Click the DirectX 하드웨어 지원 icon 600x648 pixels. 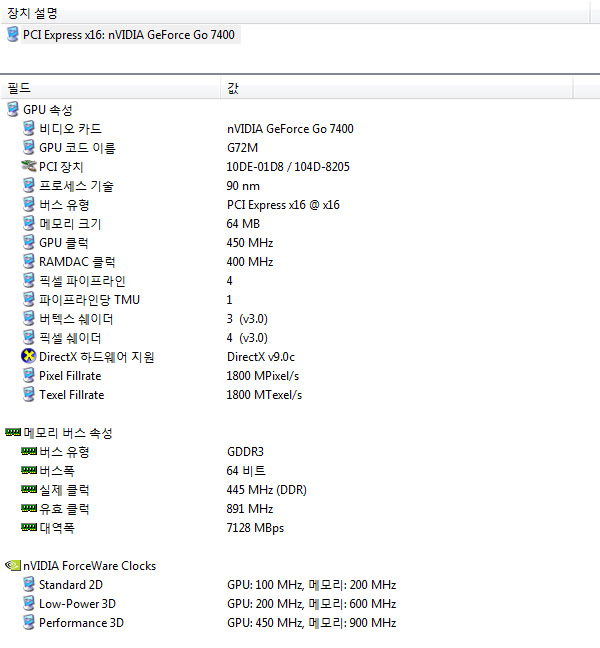[29, 356]
